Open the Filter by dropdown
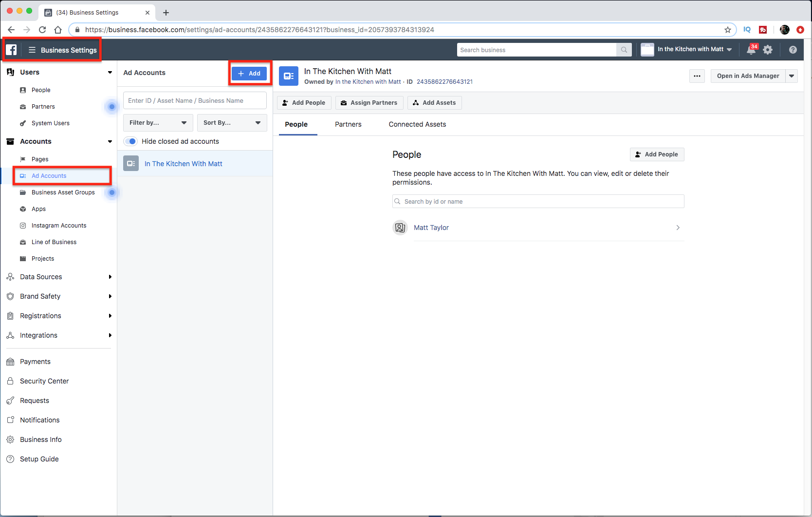Viewport: 812px width, 517px height. (x=158, y=123)
